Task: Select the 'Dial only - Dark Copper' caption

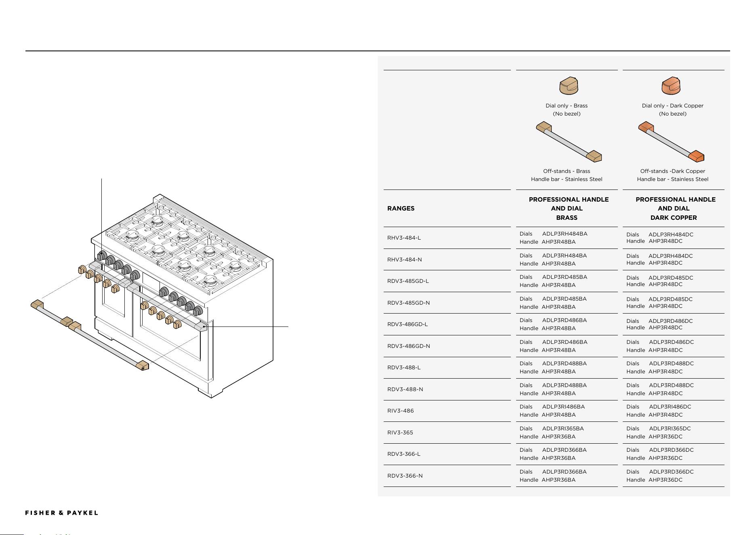Action: point(672,105)
